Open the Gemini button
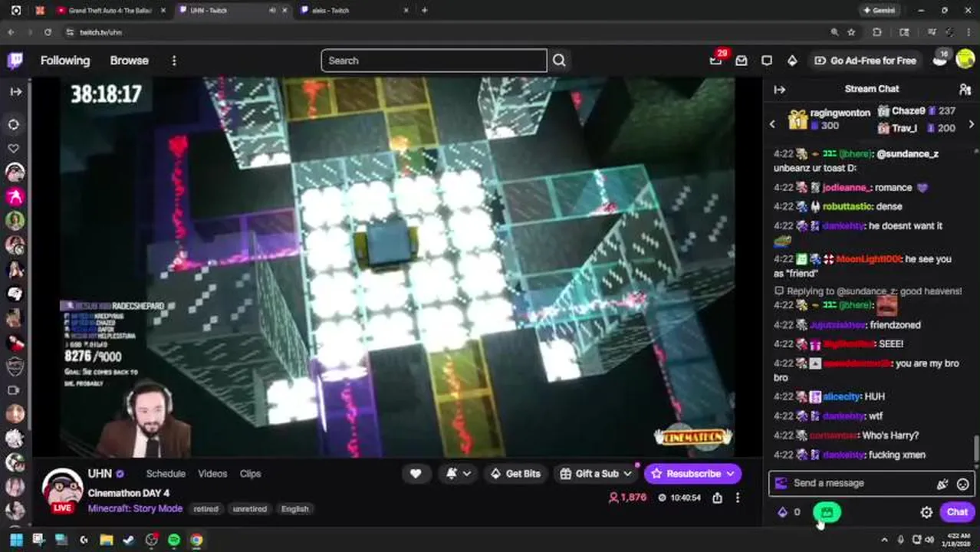The width and height of the screenshot is (980, 552). tap(879, 11)
